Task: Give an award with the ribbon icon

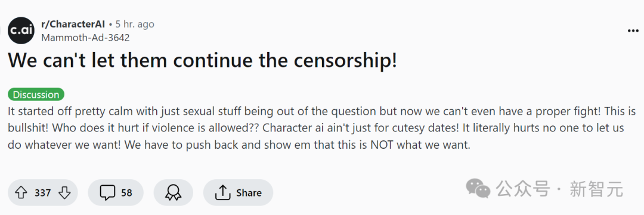Action: tap(173, 192)
